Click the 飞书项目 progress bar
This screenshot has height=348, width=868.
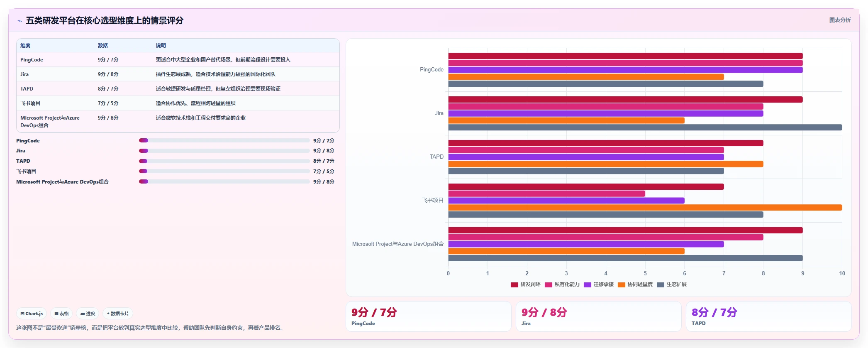coord(224,171)
